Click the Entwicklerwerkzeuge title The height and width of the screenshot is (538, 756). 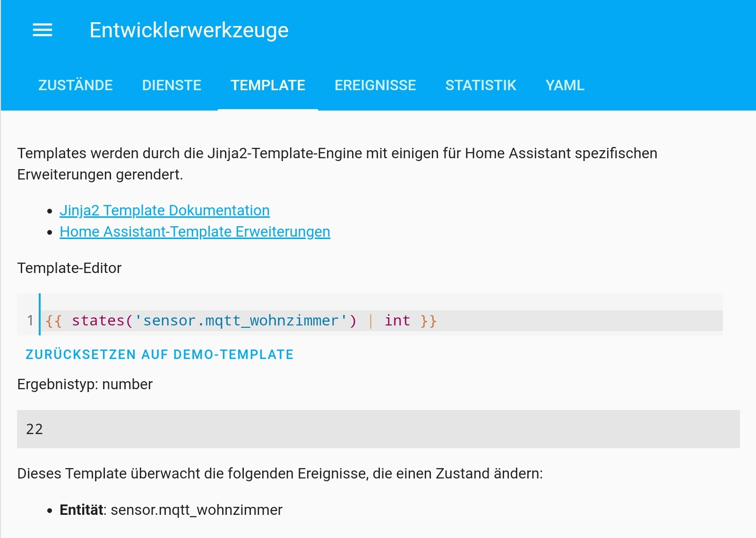point(189,30)
